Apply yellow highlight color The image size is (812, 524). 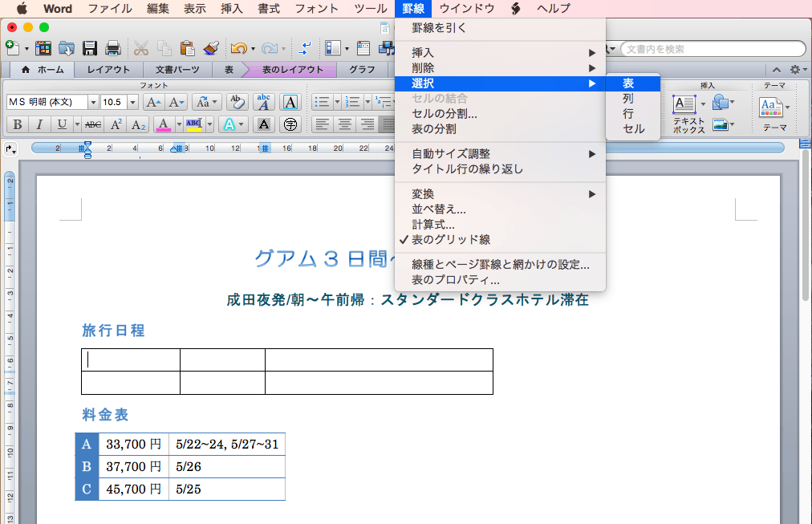click(x=193, y=124)
